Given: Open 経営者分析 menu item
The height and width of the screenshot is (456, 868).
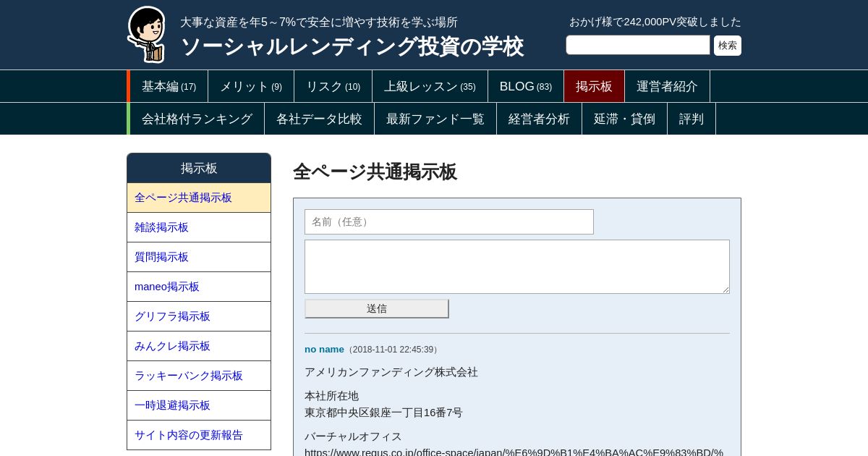Looking at the screenshot, I should pos(539,119).
